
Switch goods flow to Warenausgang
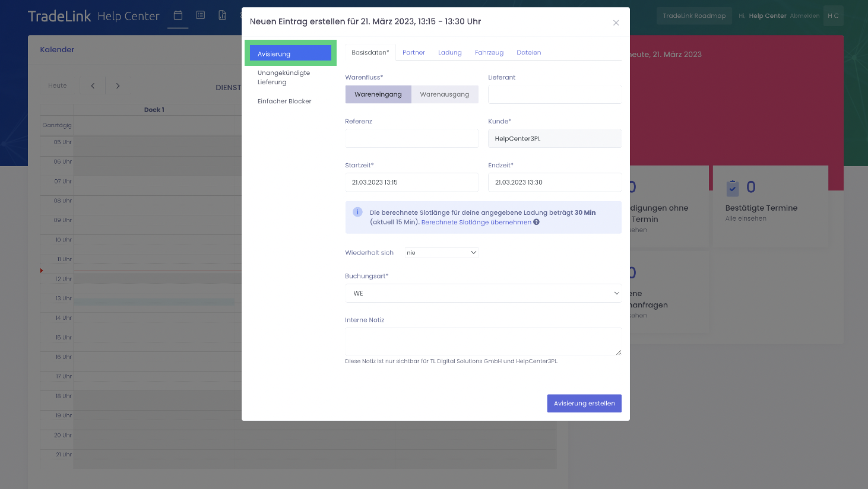point(445,94)
